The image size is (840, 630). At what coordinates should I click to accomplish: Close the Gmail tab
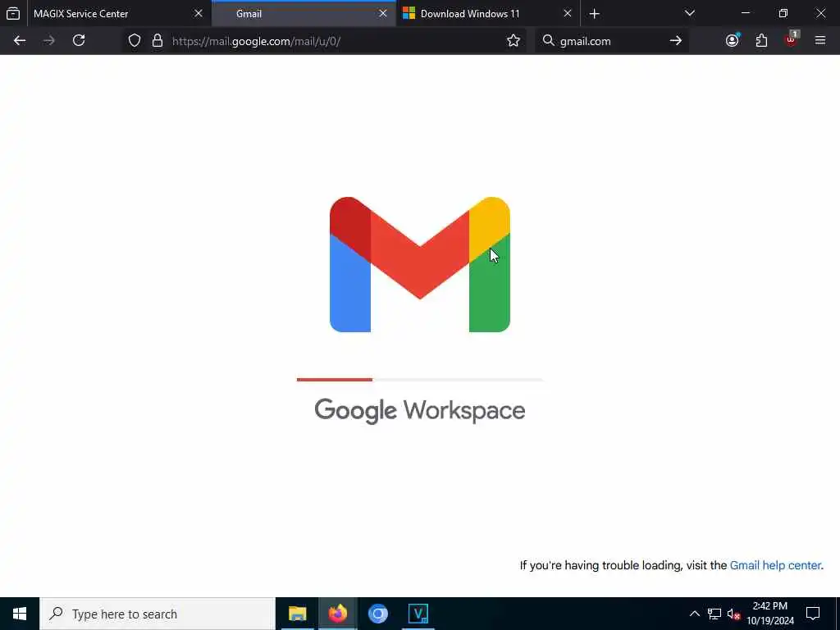383,14
